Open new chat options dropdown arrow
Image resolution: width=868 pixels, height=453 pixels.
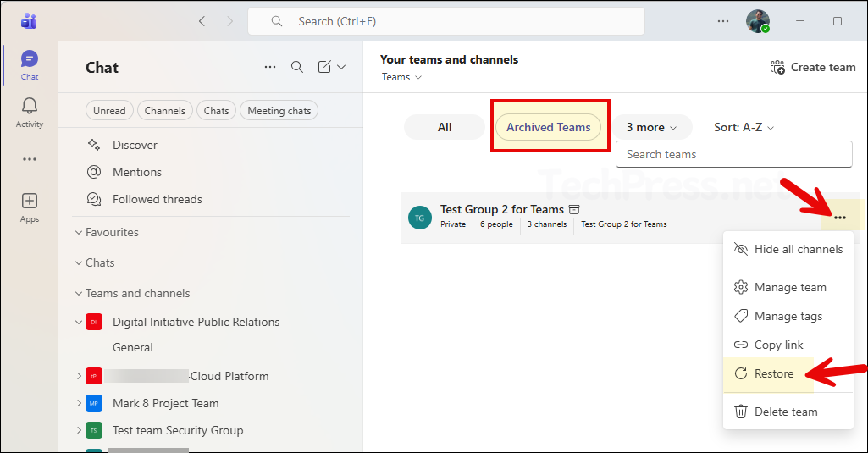(341, 67)
